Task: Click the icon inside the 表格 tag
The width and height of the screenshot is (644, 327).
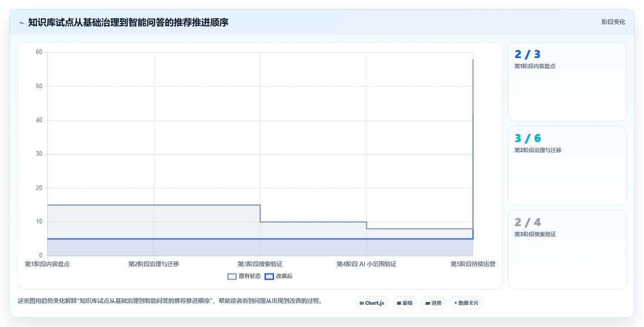Action: (399, 303)
